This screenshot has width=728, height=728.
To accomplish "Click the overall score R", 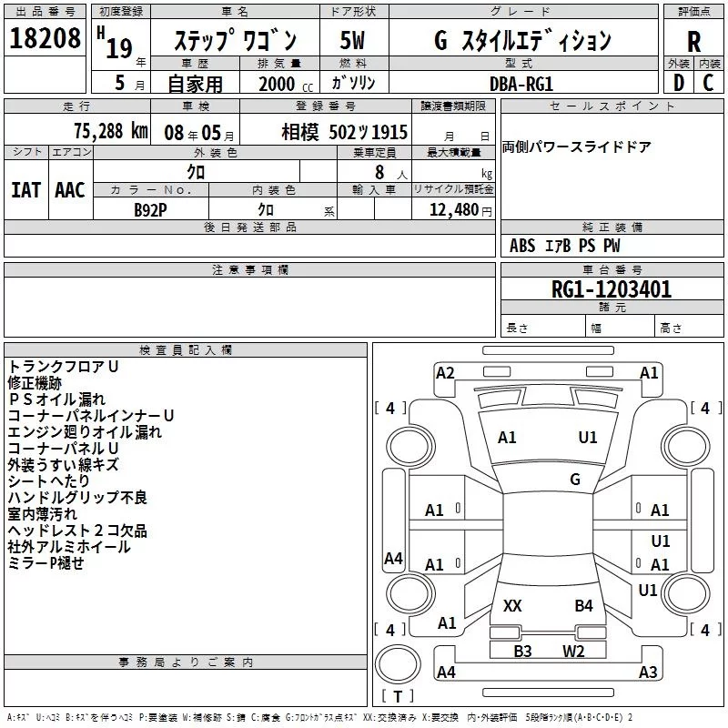I will [693, 42].
